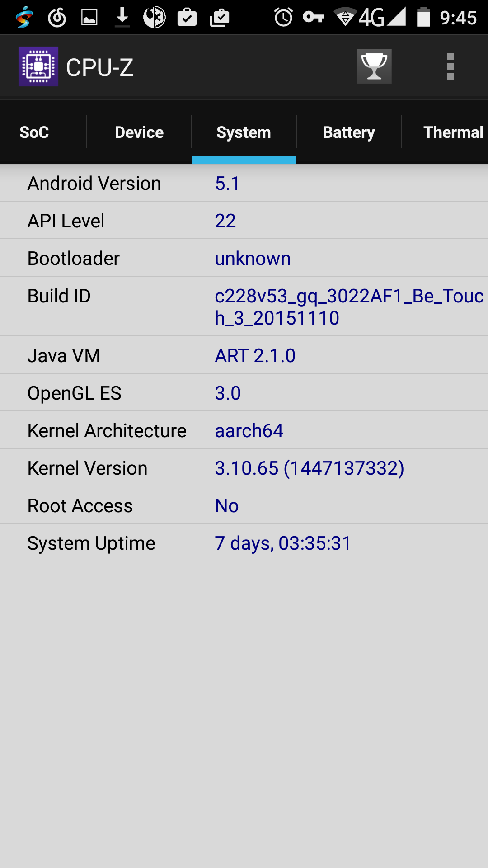This screenshot has height=868, width=488.
Task: Tap the download notification arrow icon
Action: point(122,17)
